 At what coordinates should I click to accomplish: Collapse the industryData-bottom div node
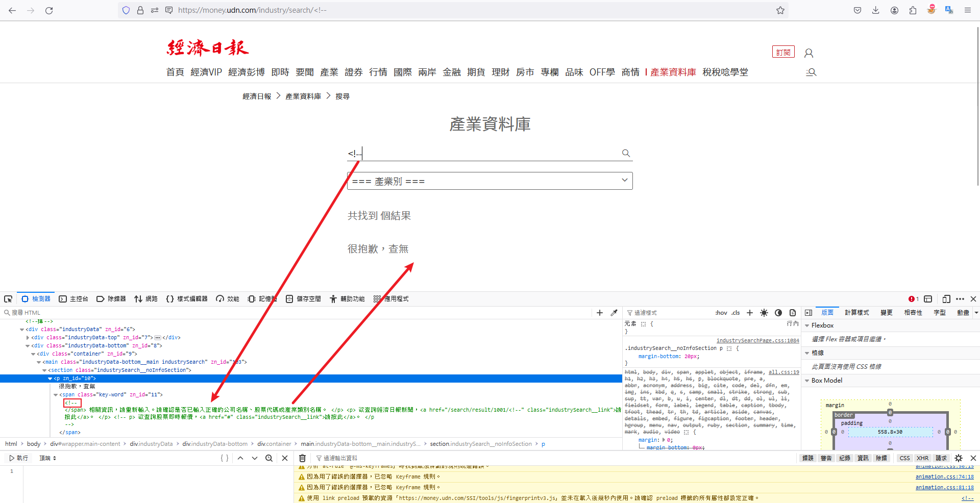click(28, 346)
